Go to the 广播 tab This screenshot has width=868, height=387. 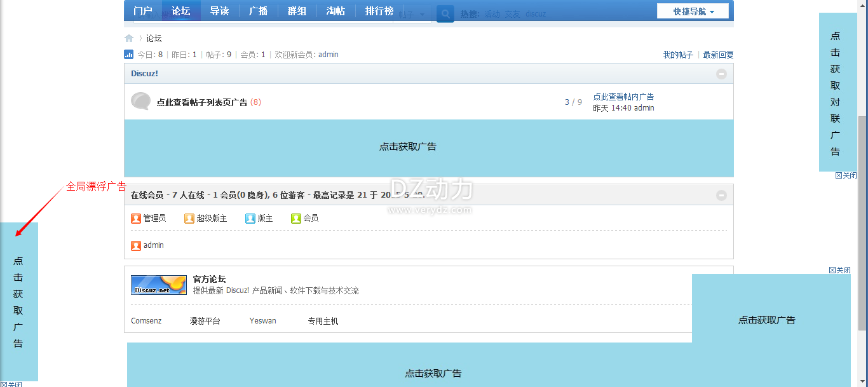[258, 11]
